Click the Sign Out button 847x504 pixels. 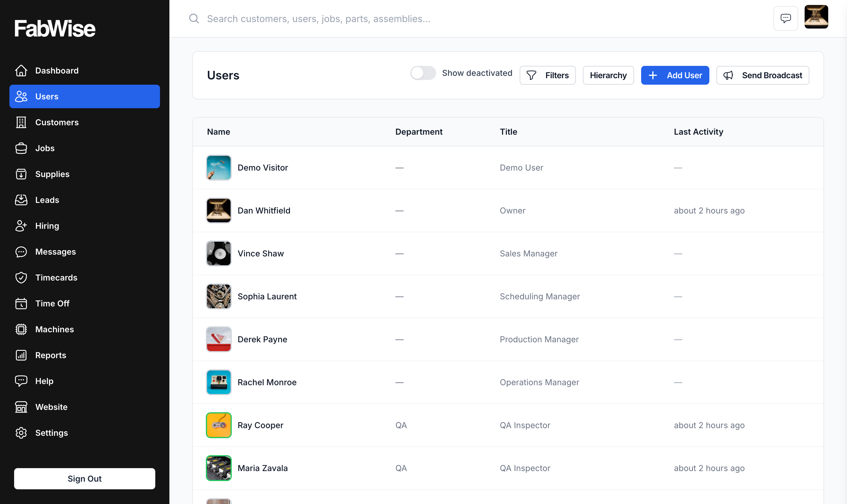click(x=85, y=478)
